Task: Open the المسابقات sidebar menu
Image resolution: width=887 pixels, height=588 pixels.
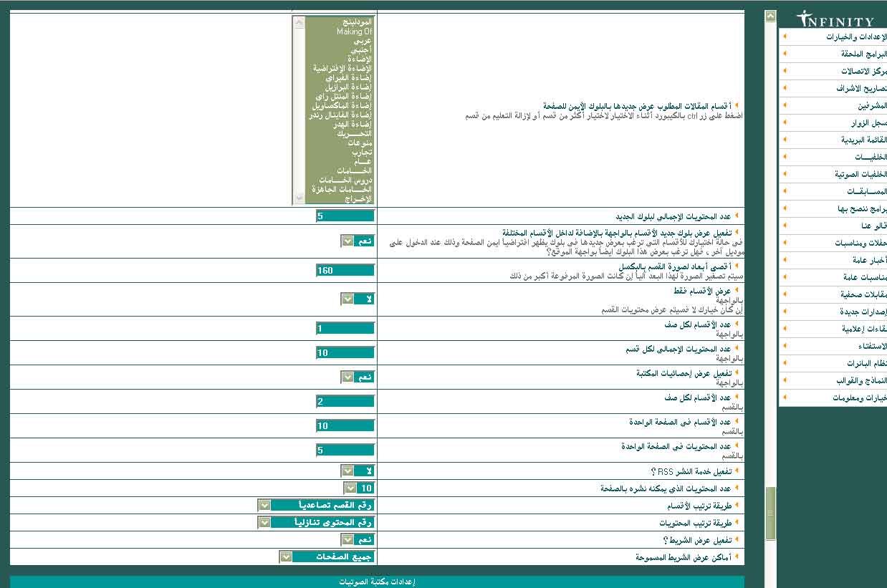Action: (x=833, y=192)
